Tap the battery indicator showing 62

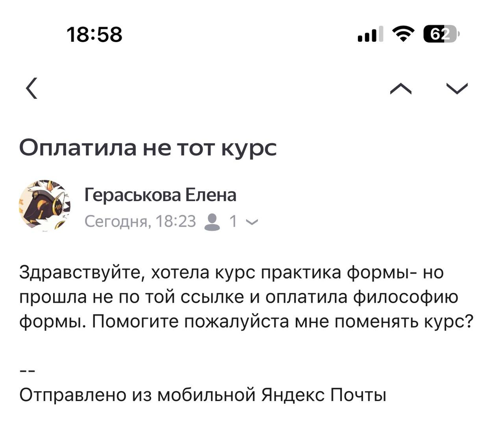441,34
